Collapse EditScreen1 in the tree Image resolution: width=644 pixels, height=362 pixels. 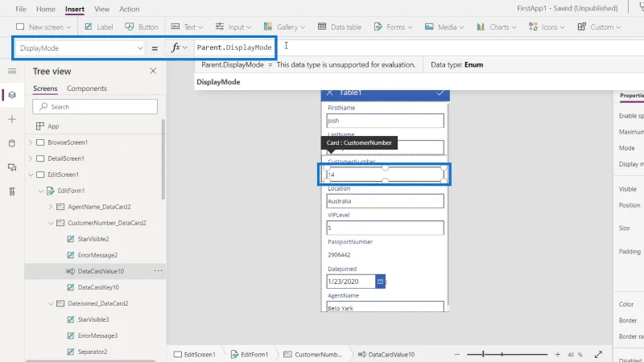31,175
